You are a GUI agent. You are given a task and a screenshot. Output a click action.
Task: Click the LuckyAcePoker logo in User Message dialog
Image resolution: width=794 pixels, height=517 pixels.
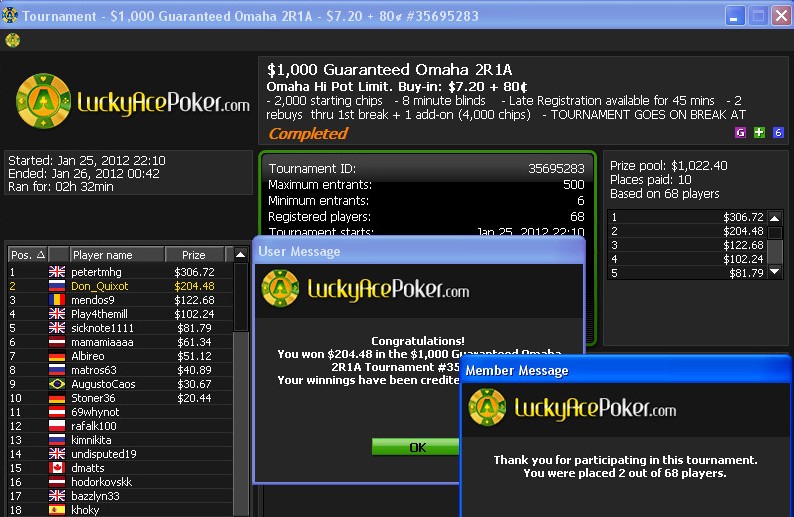366,289
